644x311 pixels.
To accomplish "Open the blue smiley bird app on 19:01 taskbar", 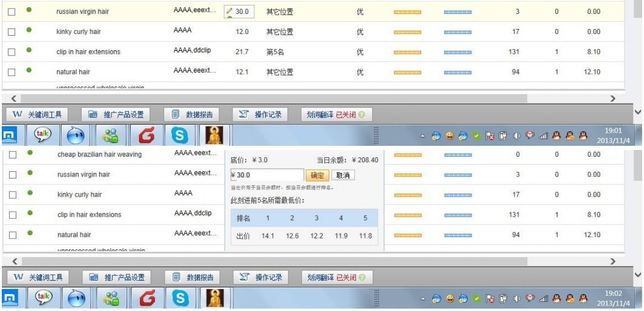I will tap(76, 135).
